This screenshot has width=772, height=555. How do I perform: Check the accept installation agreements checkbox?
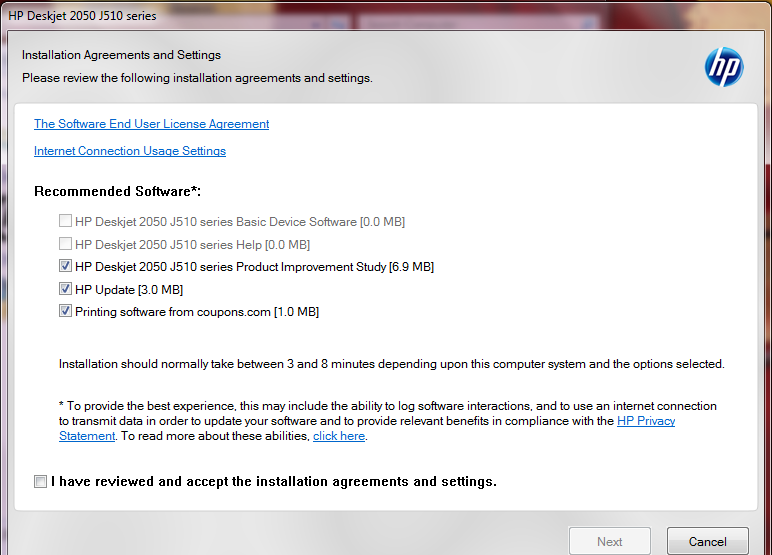[40, 481]
